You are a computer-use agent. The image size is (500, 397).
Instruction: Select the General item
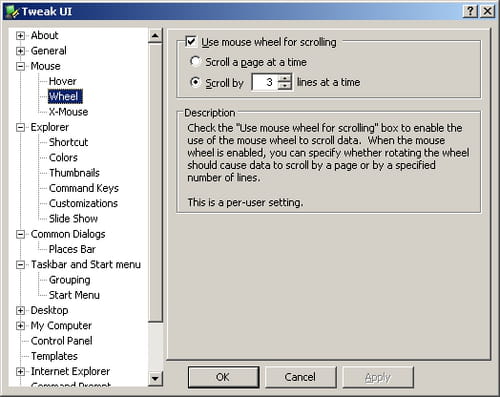click(48, 51)
